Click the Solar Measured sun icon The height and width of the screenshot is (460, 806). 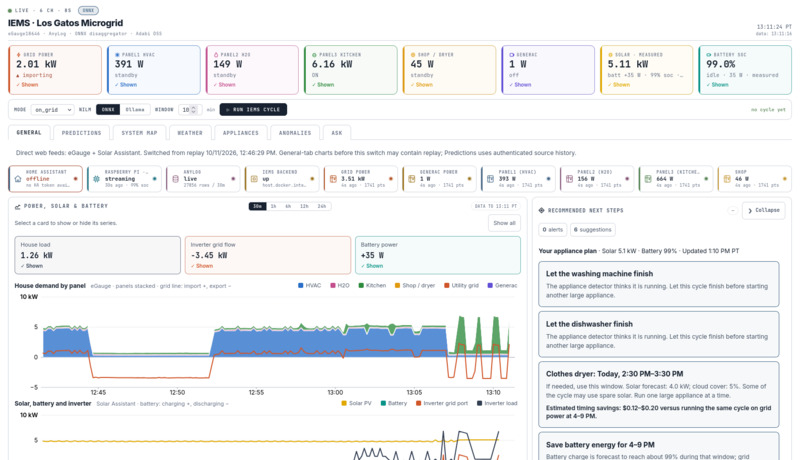point(610,54)
